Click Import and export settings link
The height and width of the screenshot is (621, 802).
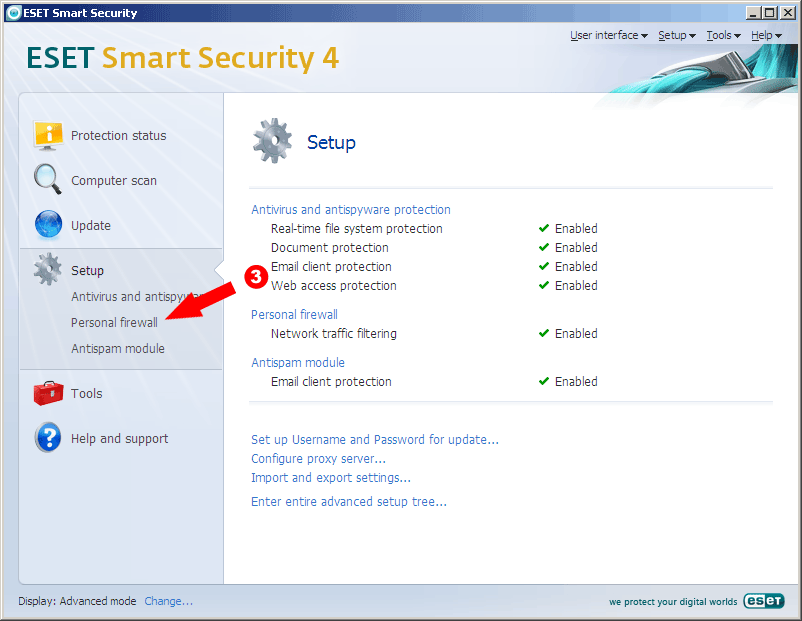[331, 478]
